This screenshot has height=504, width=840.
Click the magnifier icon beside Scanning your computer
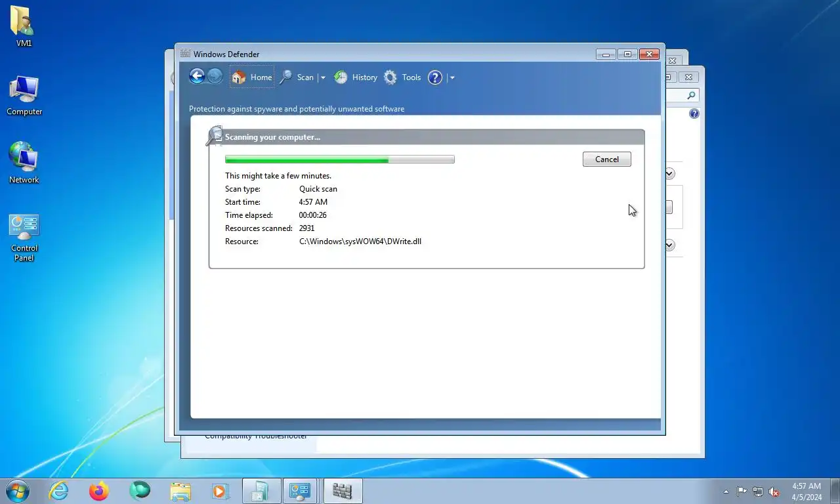tap(214, 136)
